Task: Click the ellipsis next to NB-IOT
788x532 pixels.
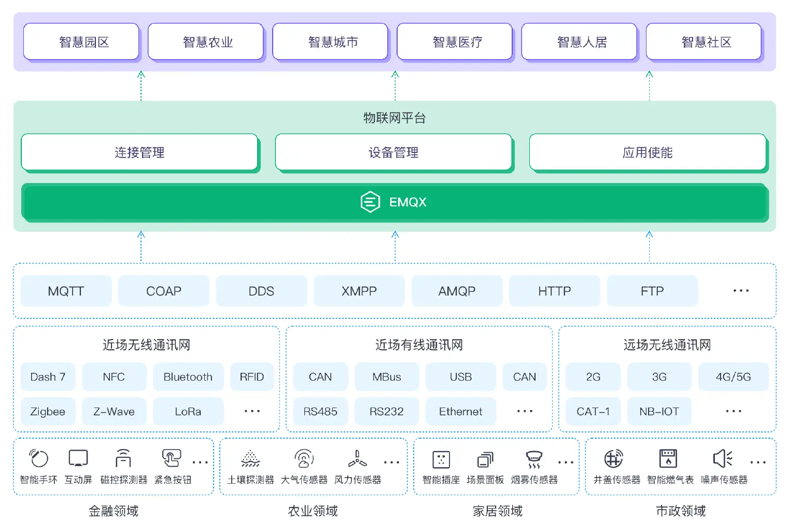Action: click(734, 411)
